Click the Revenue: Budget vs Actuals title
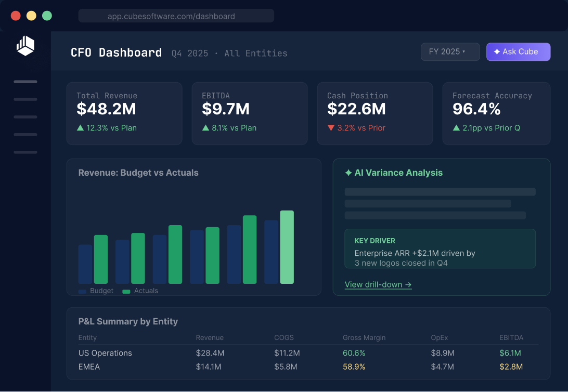 (138, 173)
